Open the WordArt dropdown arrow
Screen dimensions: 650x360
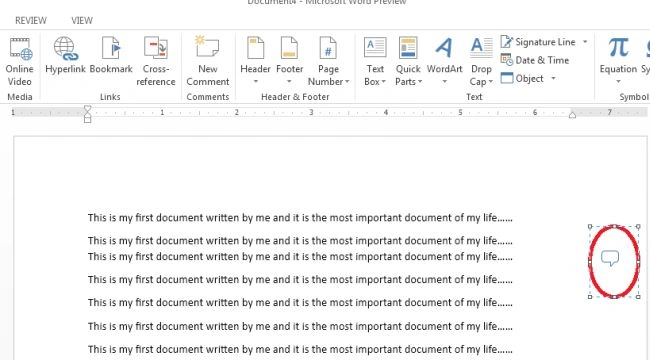pyautogui.click(x=444, y=81)
